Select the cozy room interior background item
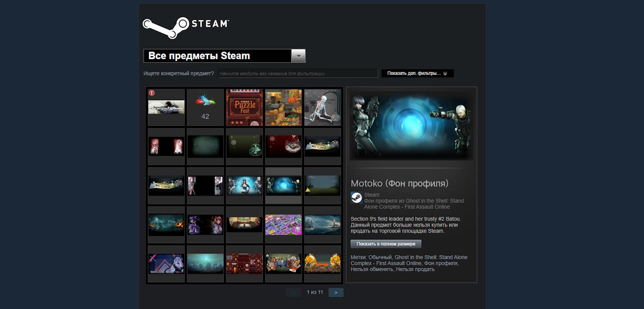Viewport: 644px width, 309px height. [245, 225]
